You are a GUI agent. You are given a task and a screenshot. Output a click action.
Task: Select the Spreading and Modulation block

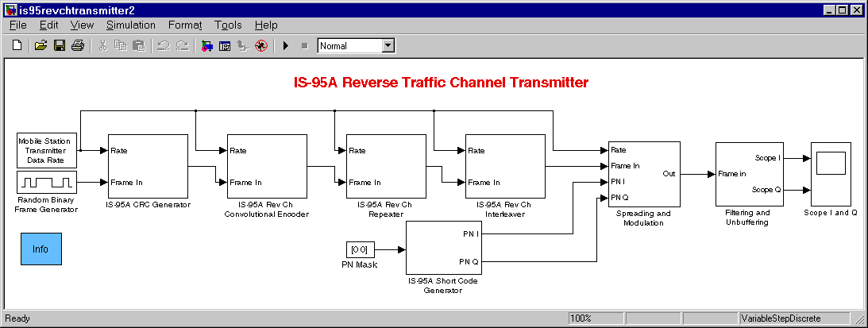pyautogui.click(x=644, y=174)
